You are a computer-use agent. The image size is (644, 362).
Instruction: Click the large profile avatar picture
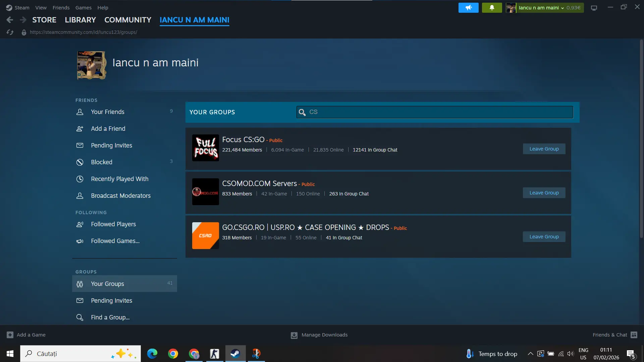92,65
